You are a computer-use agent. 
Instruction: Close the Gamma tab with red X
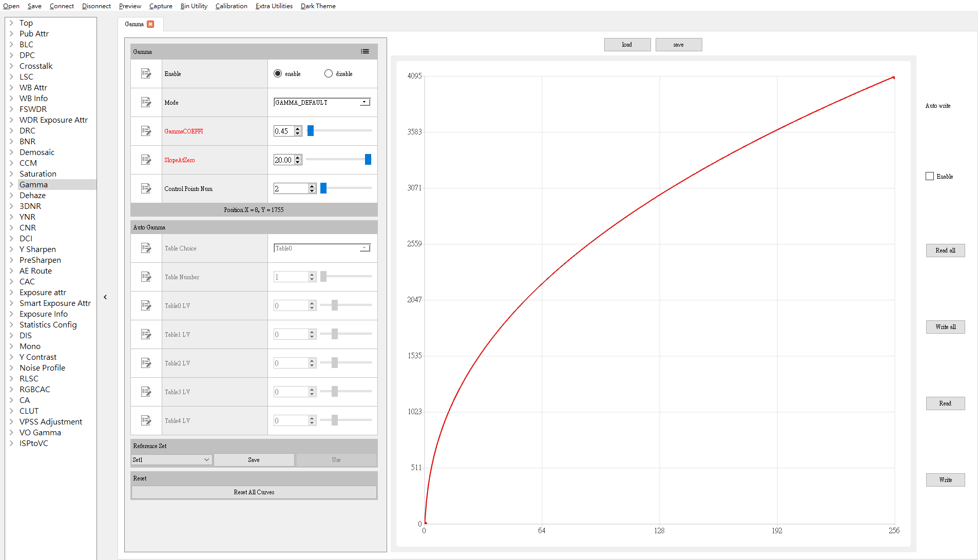[x=150, y=24]
